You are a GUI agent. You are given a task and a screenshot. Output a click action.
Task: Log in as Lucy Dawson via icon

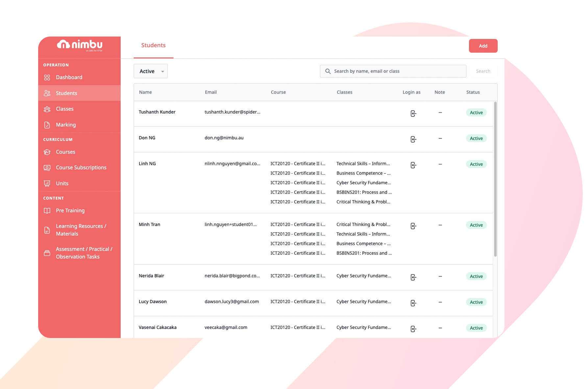pyautogui.click(x=413, y=303)
